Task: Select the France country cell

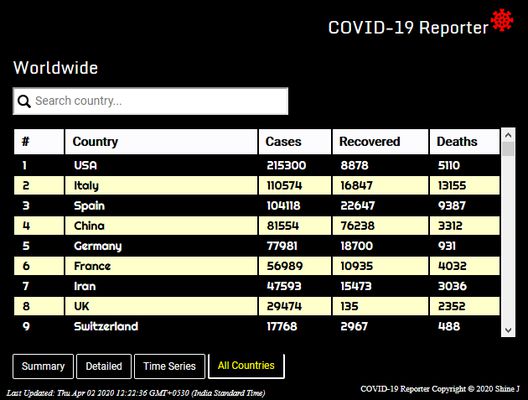Action: [x=161, y=266]
